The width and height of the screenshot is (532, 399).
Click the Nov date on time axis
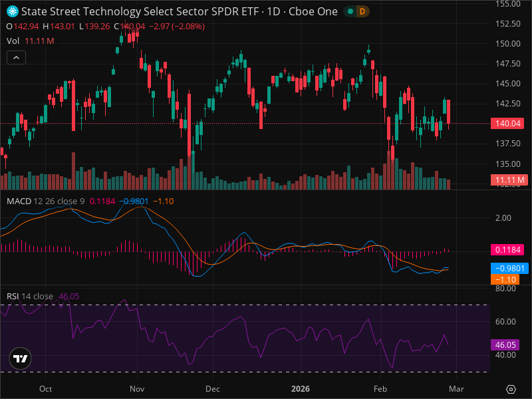coord(137,389)
